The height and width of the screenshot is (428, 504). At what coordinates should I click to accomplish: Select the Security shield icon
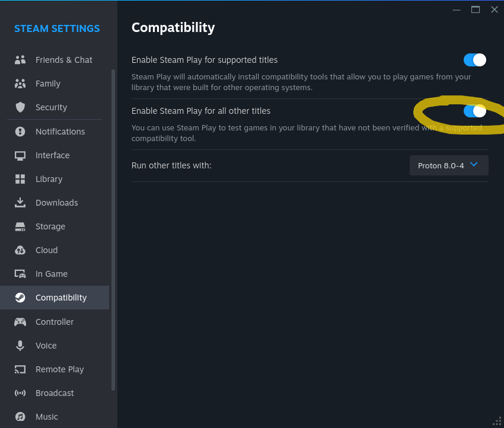click(20, 107)
